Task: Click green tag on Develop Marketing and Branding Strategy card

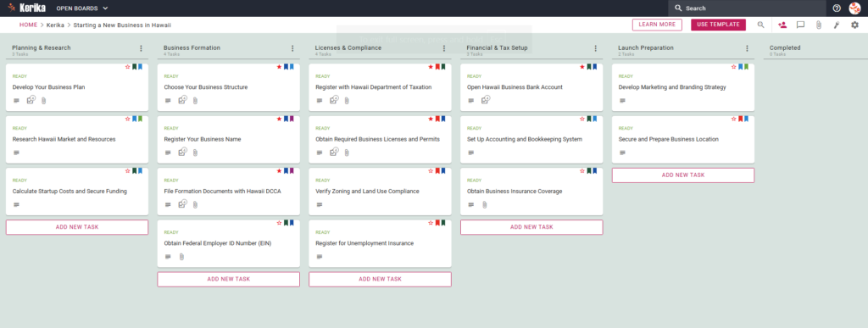Action: click(746, 67)
